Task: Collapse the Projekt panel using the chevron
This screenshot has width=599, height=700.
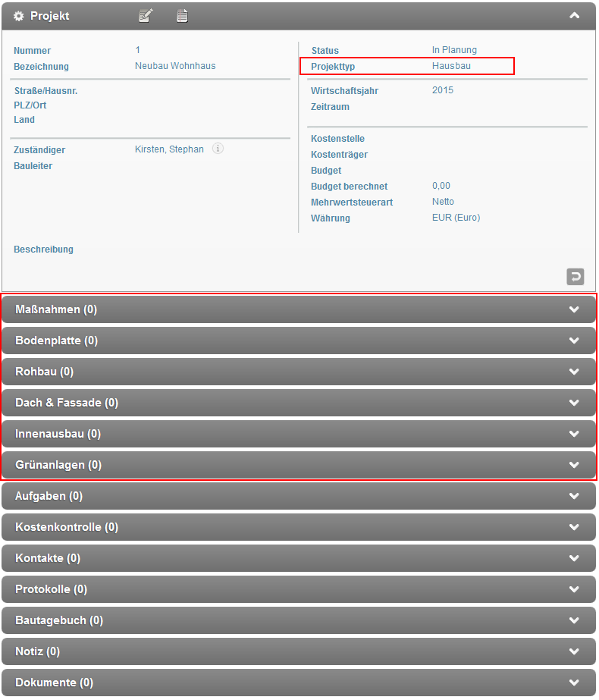Action: point(574,15)
